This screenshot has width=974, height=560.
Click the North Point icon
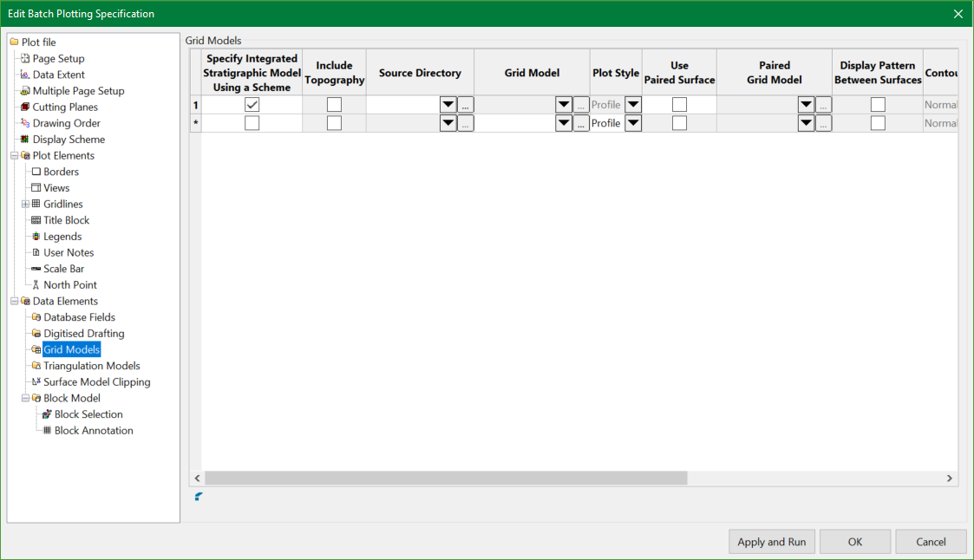(x=36, y=284)
